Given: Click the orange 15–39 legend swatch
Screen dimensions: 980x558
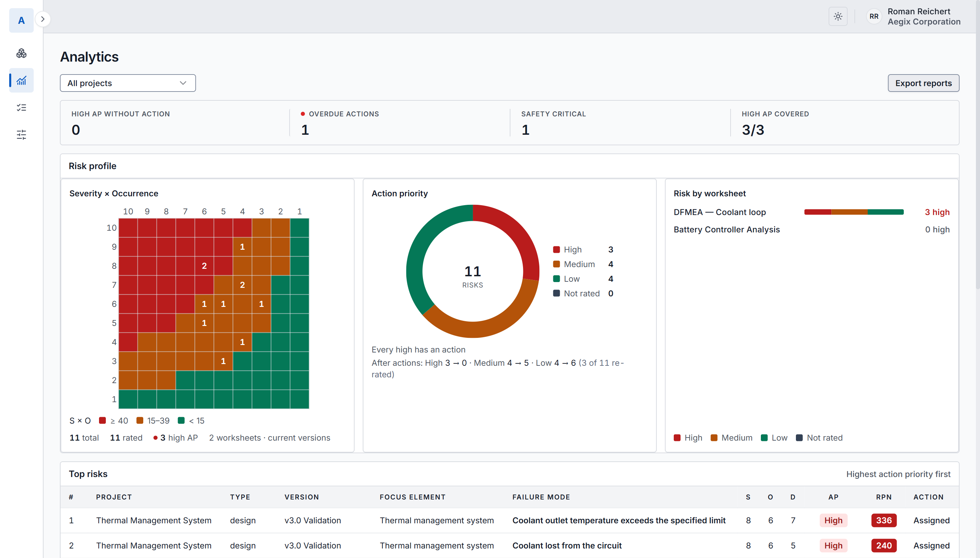Looking at the screenshot, I should click(x=140, y=421).
